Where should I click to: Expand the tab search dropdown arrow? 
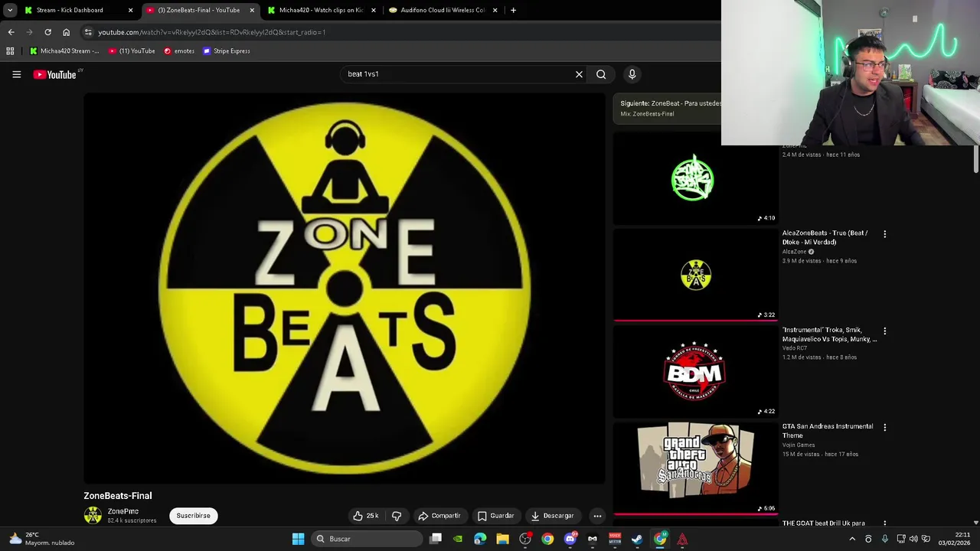pyautogui.click(x=10, y=10)
